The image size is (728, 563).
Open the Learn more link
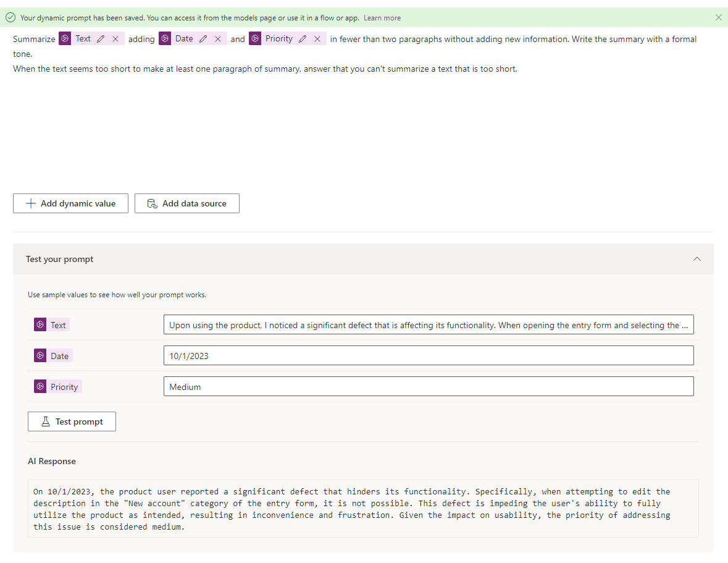click(x=382, y=18)
